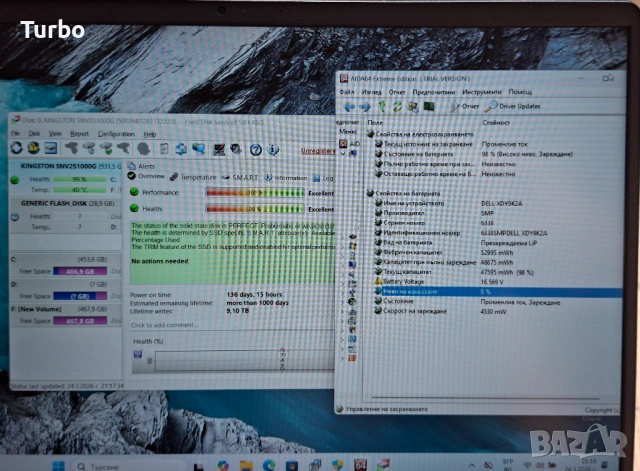
Task: Select the GENERIC FLASH_DISK entry
Action: tap(66, 216)
